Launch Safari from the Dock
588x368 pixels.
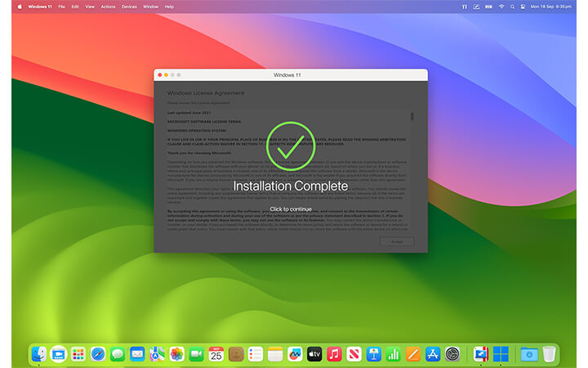point(98,354)
